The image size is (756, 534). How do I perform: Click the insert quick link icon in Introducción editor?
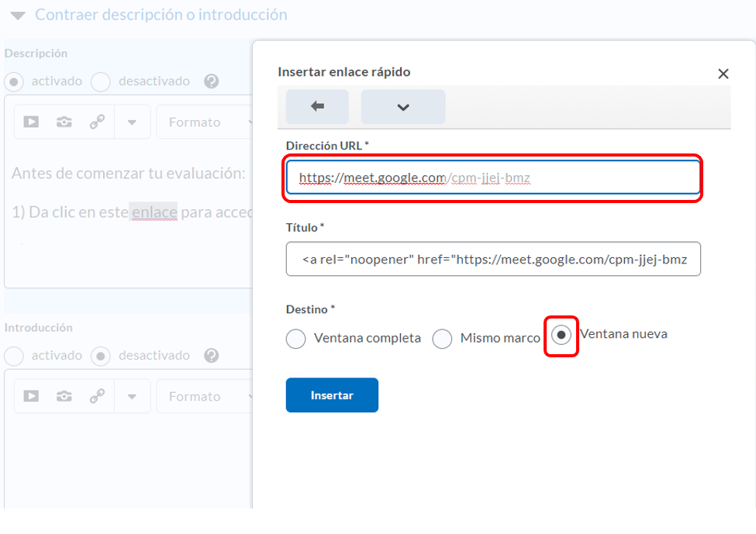[x=97, y=396]
